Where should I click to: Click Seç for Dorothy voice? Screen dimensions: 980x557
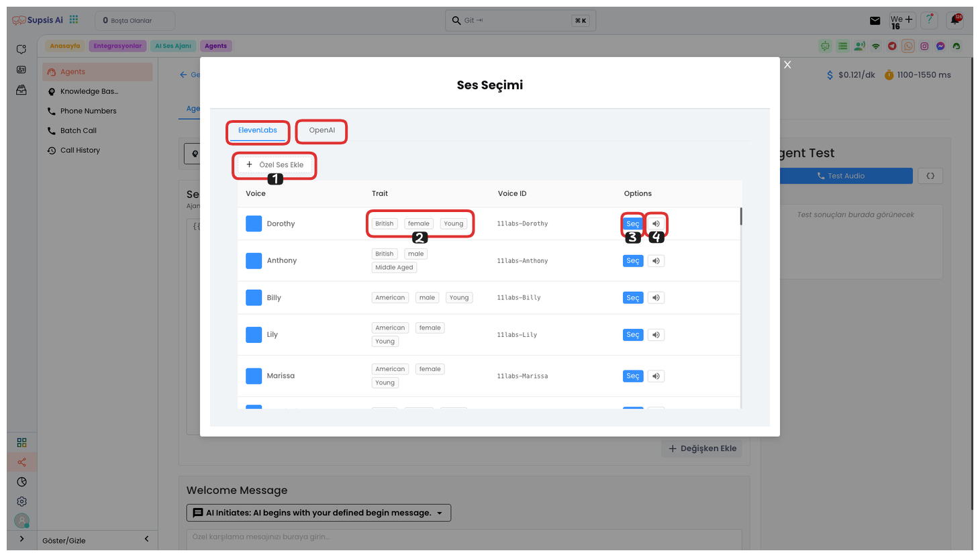[x=633, y=223]
